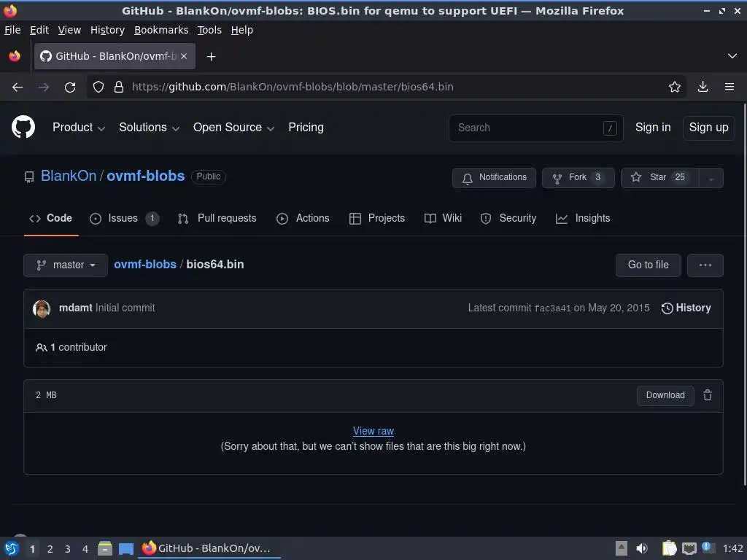
Task: Open Firefox downloads panel icon
Action: pos(703,87)
